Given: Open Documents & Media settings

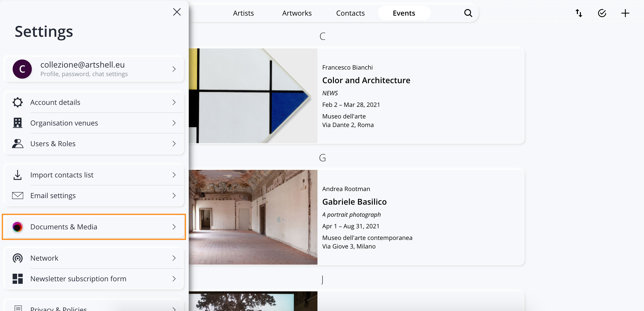Looking at the screenshot, I should [x=94, y=227].
